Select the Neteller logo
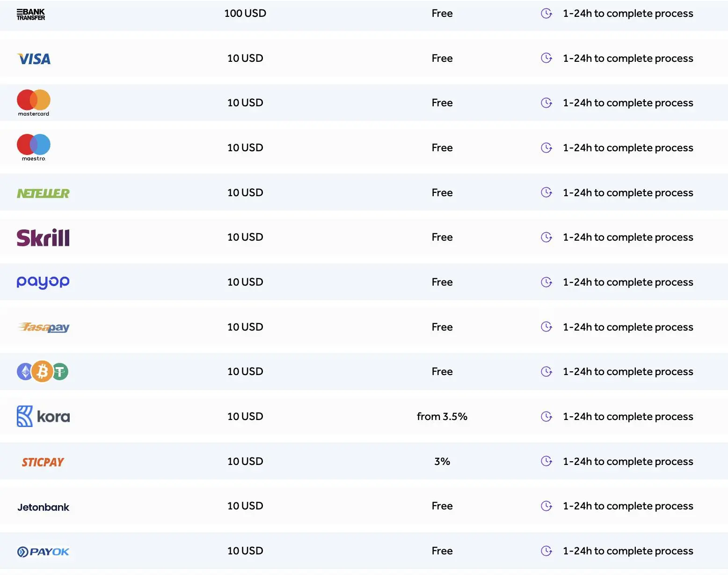The height and width of the screenshot is (575, 728). tap(43, 193)
